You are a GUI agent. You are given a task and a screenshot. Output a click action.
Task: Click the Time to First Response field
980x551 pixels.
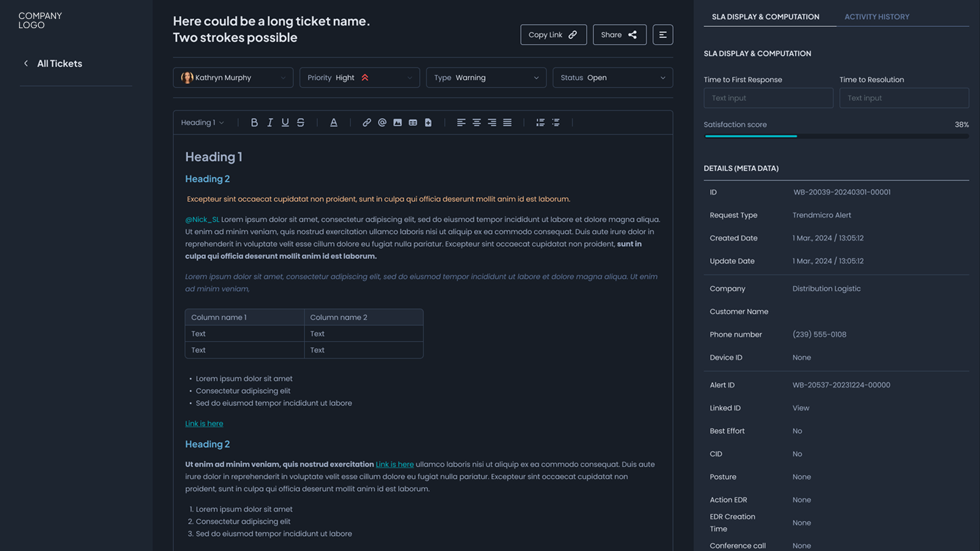click(768, 98)
